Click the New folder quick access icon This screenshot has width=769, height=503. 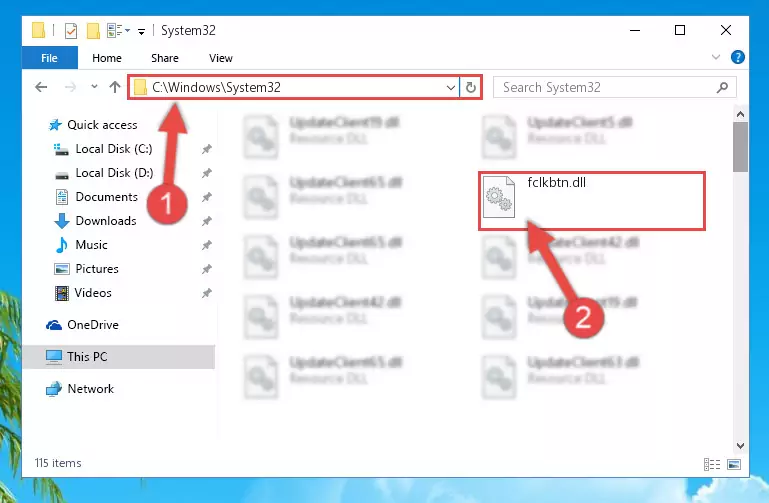tap(93, 31)
